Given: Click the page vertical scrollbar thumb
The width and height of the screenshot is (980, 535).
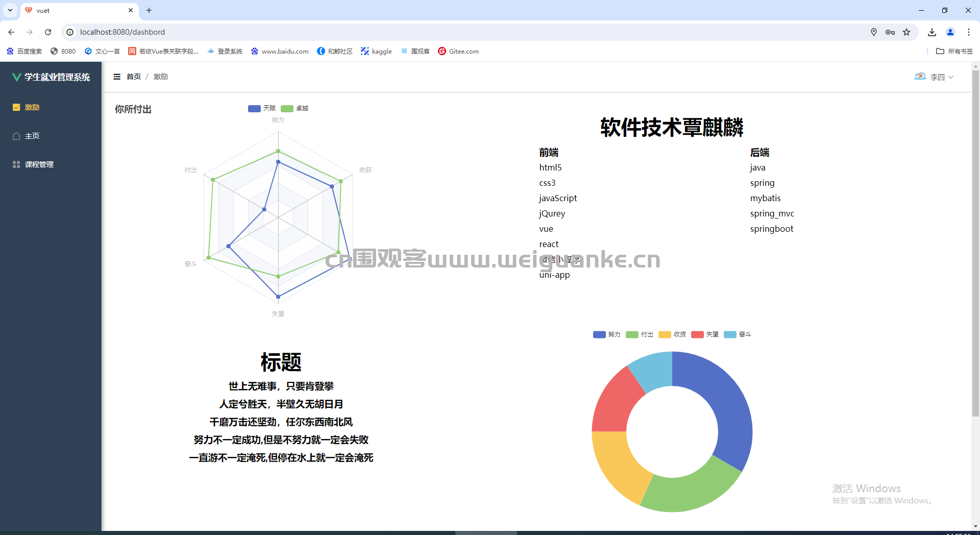Looking at the screenshot, I should click(975, 244).
